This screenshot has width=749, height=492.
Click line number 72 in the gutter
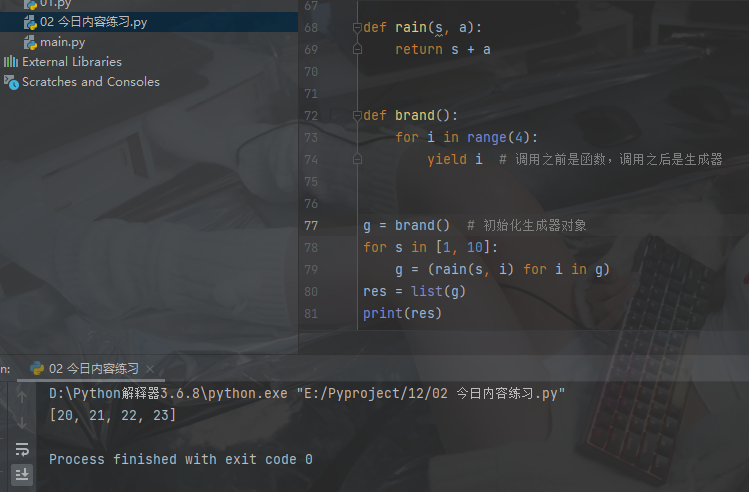coord(311,116)
